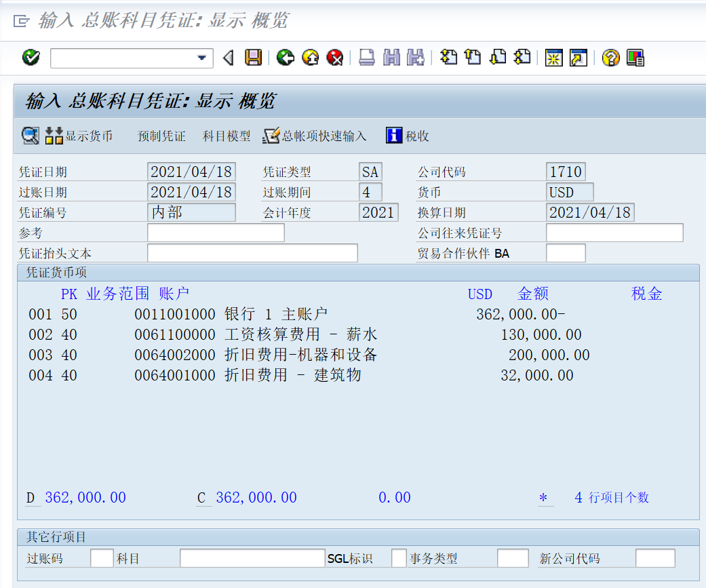This screenshot has width=706, height=588.
Task: Click the amount 130,000.00
Action: tap(541, 334)
